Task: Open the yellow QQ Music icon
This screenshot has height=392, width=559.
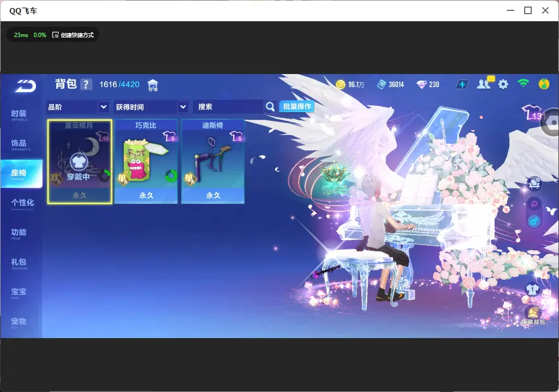Action: [544, 84]
